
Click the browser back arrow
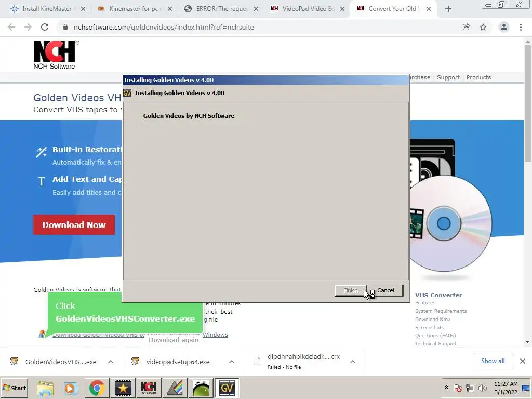click(x=11, y=27)
